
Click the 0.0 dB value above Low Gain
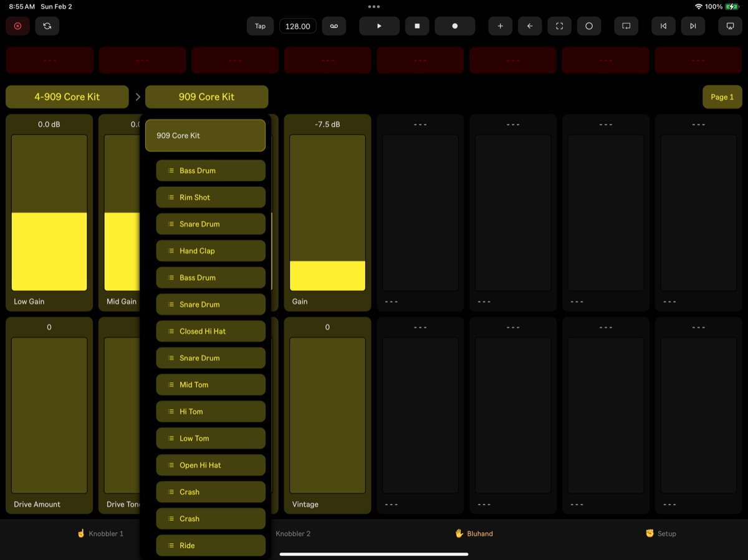click(49, 125)
